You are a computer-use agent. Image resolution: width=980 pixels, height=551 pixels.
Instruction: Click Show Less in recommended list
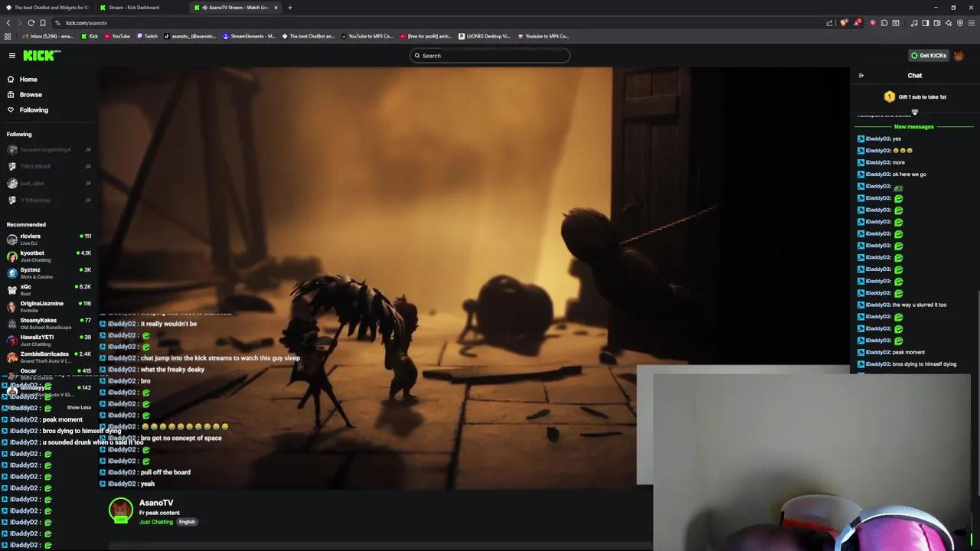point(79,407)
